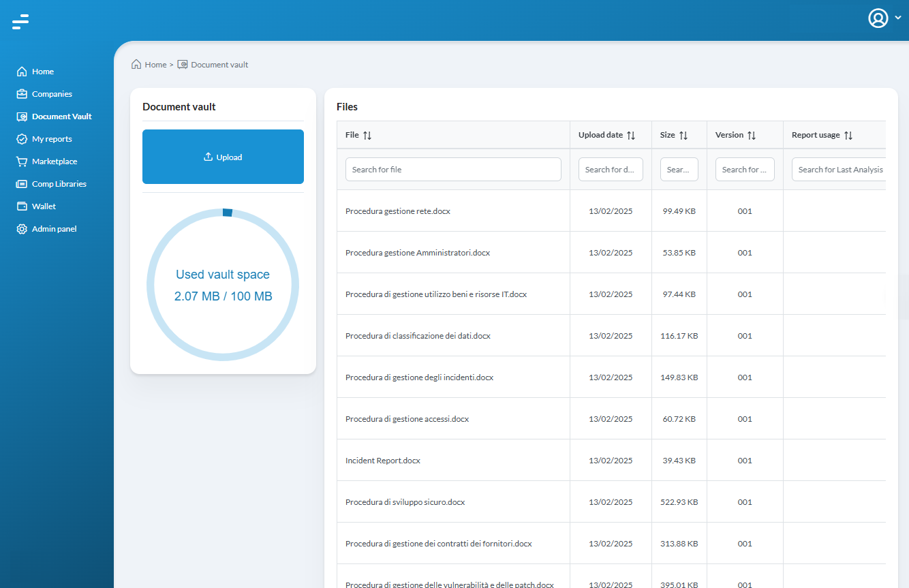Sort the table by Upload date
This screenshot has width=909, height=588.
pos(631,136)
